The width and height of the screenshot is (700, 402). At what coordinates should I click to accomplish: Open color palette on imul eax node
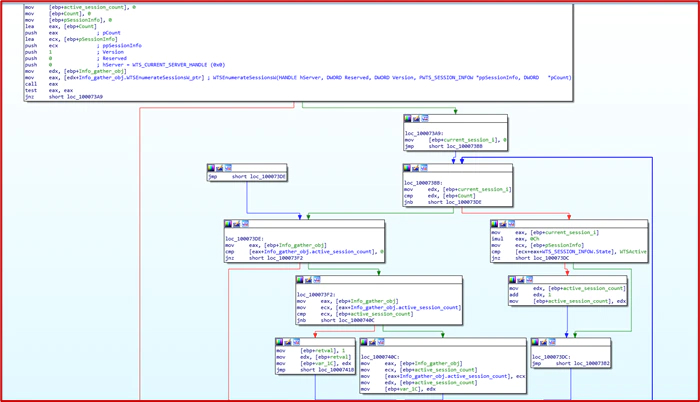(x=494, y=224)
